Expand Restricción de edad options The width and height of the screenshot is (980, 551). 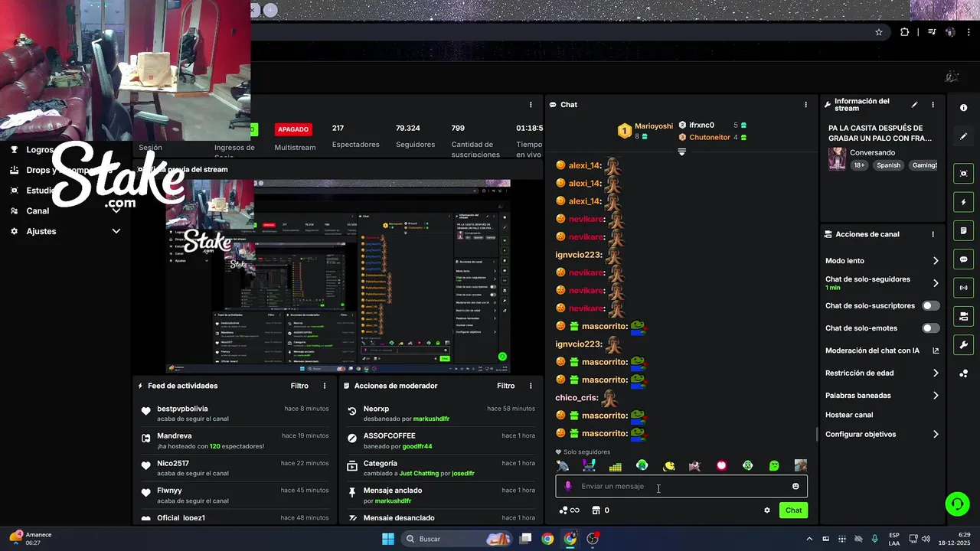pyautogui.click(x=936, y=373)
